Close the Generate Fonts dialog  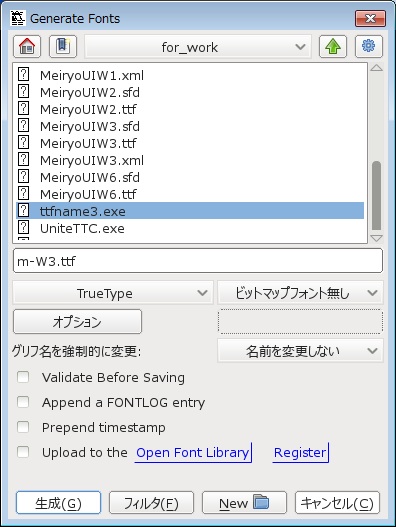click(370, 18)
